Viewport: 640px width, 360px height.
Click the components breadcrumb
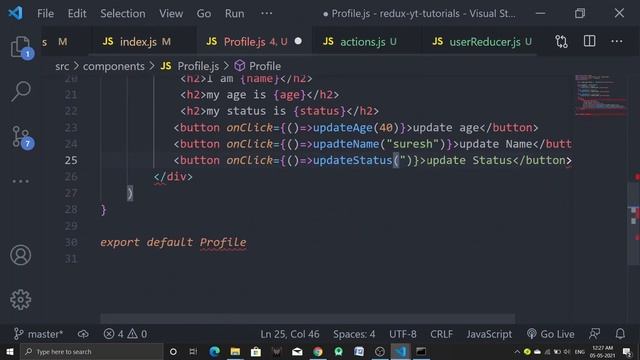click(113, 66)
